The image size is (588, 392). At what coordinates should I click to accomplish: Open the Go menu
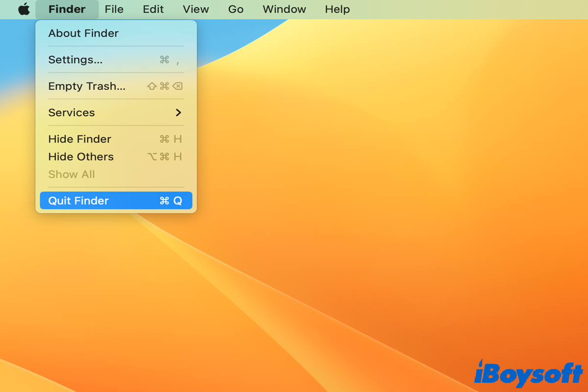coord(236,9)
